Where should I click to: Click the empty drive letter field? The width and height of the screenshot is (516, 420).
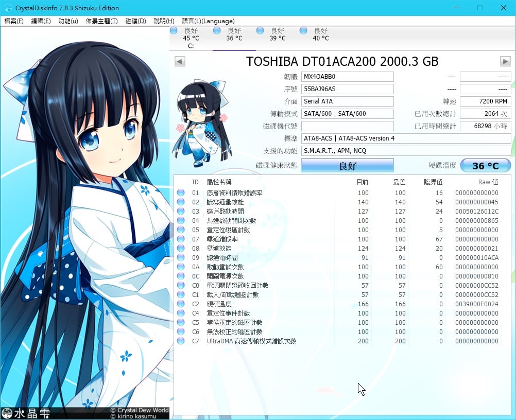click(x=348, y=126)
